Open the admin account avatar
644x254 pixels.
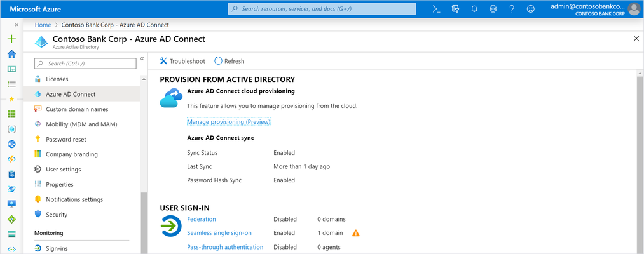(634, 9)
